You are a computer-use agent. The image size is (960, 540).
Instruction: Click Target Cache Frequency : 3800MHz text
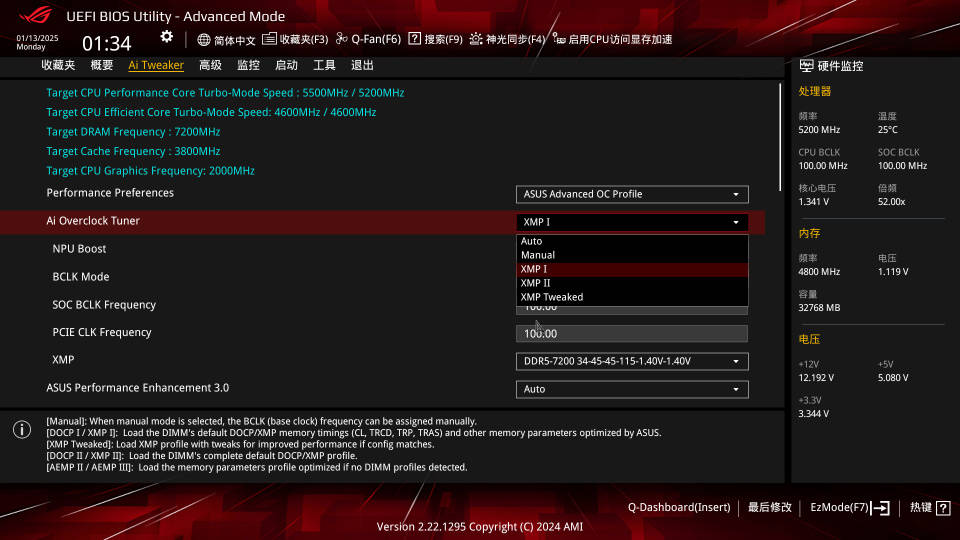[x=133, y=151]
